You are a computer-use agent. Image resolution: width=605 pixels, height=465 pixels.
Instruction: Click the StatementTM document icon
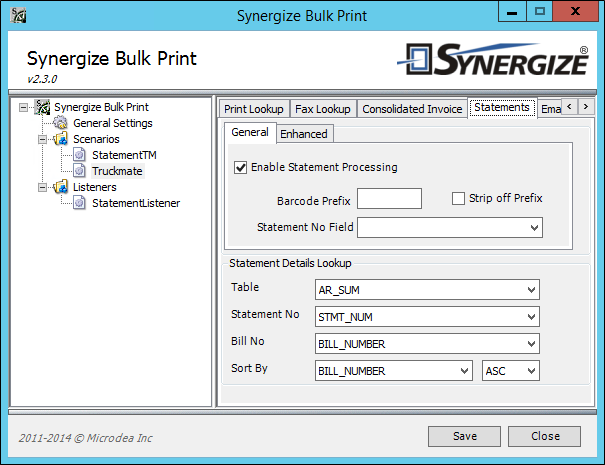pyautogui.click(x=79, y=155)
